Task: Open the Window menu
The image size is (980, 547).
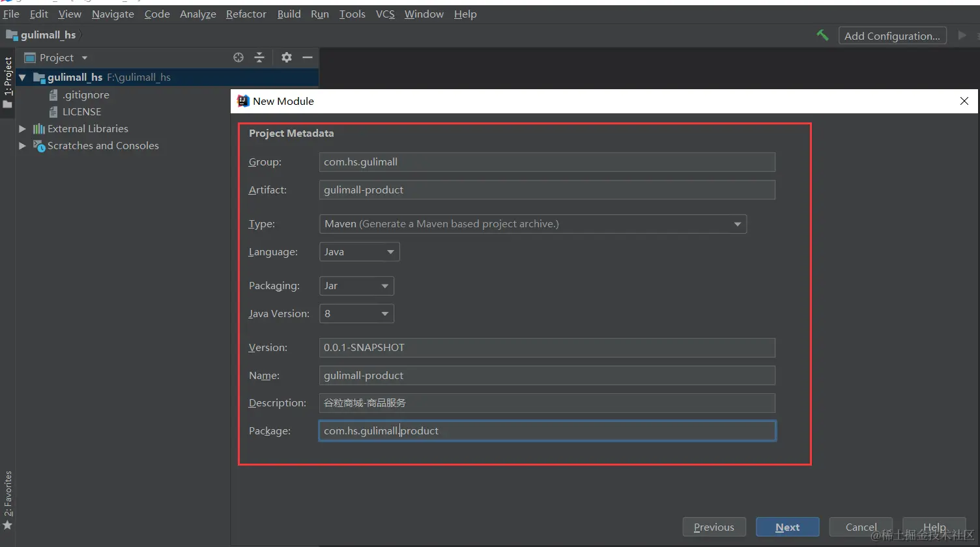Action: coord(424,14)
